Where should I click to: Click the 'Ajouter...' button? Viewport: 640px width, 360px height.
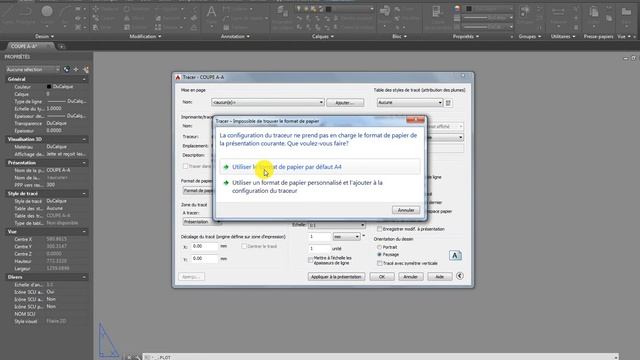click(x=345, y=102)
